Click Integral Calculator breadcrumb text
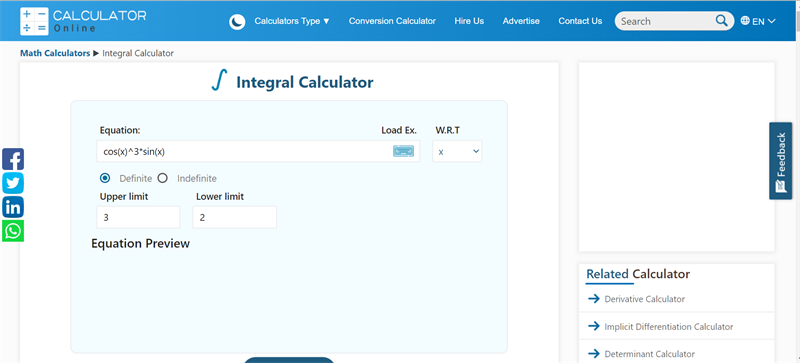800x363 pixels. click(138, 53)
